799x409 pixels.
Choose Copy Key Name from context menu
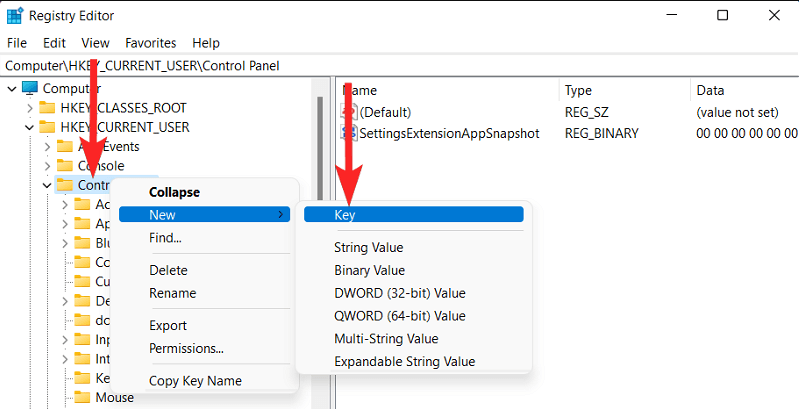[195, 381]
